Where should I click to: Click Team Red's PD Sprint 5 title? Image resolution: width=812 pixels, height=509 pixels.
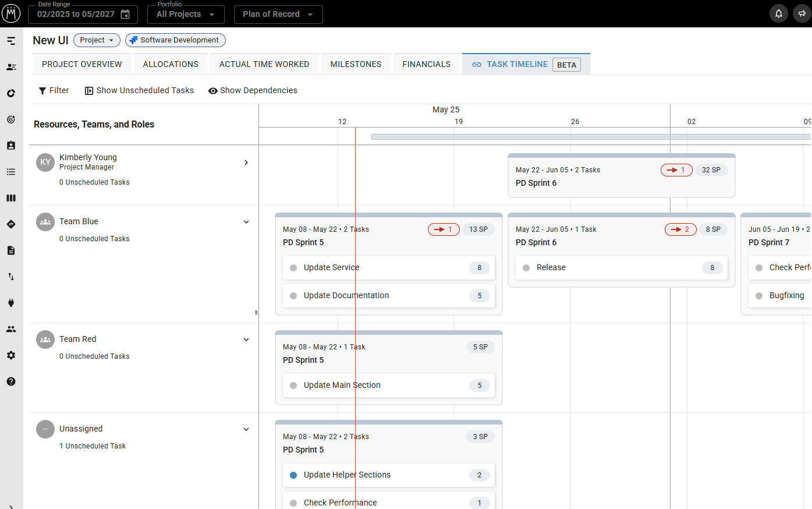[x=303, y=360]
